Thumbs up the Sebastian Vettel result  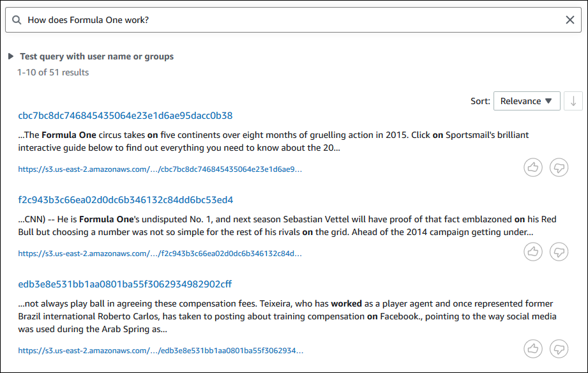tap(533, 252)
